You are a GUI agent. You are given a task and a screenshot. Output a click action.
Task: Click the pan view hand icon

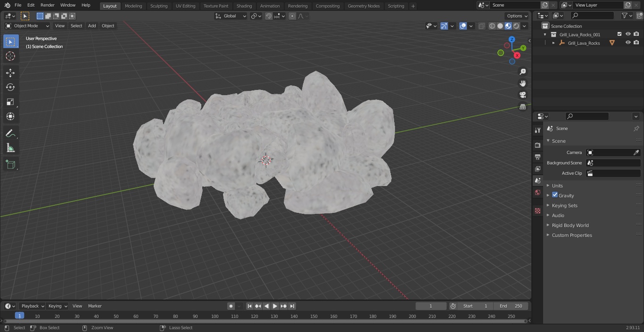(522, 83)
